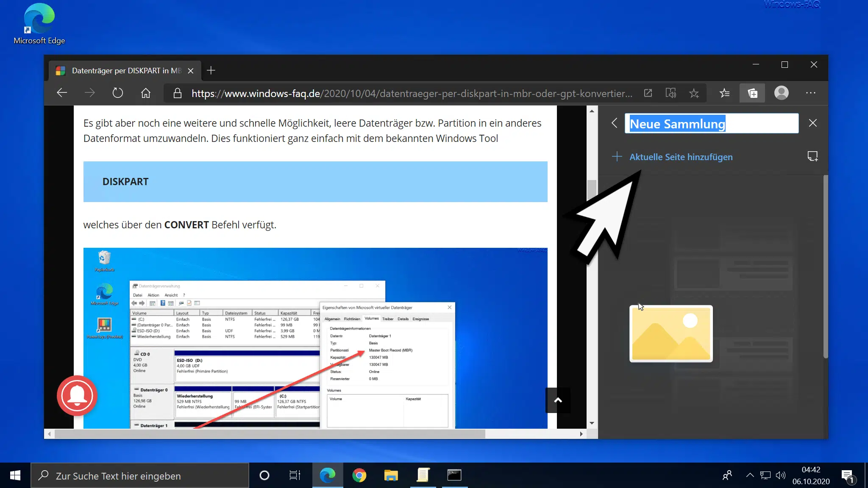Open the volume control tray icon

pos(780,475)
